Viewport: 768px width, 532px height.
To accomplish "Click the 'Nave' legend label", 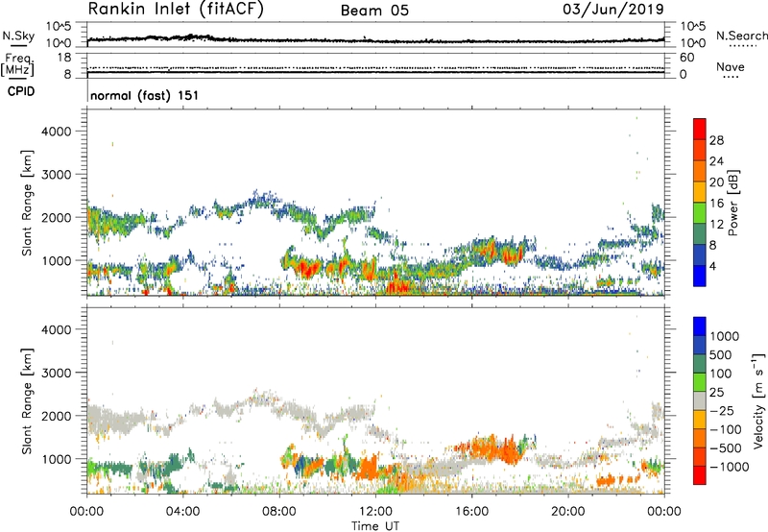I will tap(731, 66).
